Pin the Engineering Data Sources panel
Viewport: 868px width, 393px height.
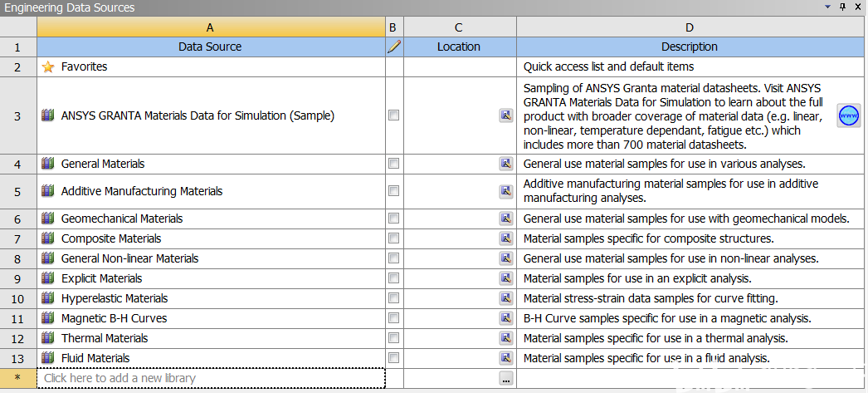tap(843, 7)
